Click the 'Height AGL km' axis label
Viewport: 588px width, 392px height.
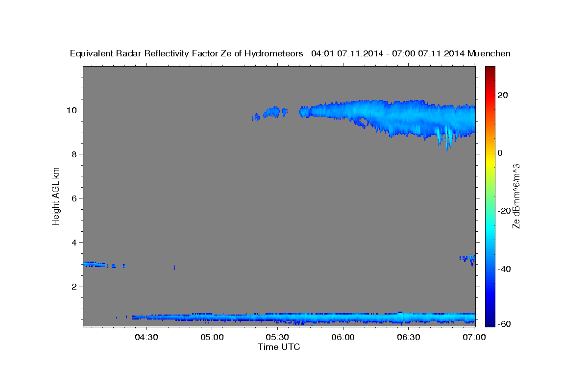click(x=56, y=196)
